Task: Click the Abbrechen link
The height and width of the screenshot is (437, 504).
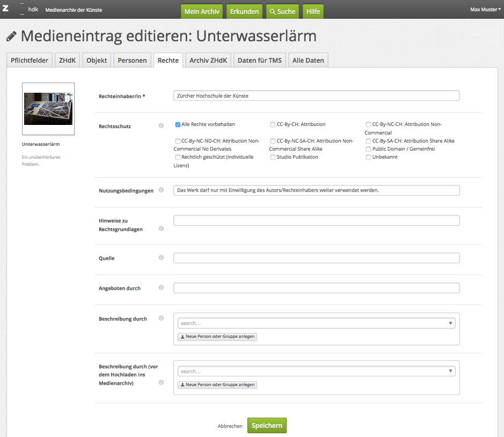Action: pos(230,426)
